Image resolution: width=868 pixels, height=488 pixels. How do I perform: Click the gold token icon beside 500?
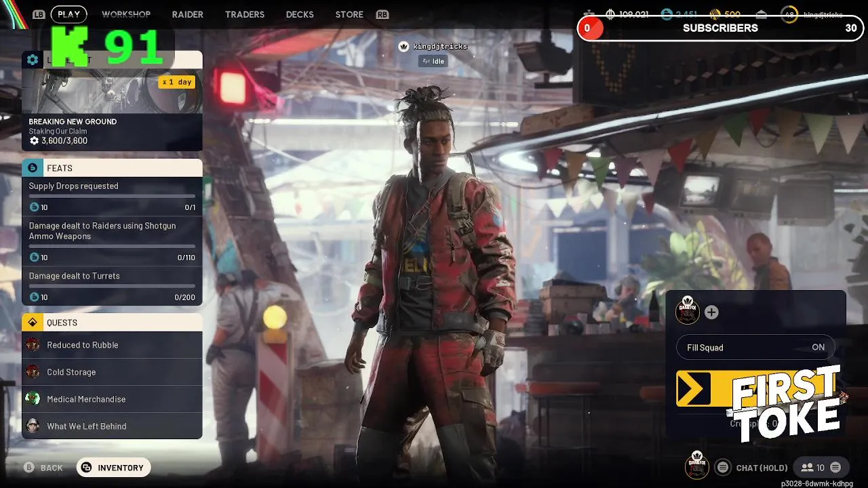click(715, 14)
